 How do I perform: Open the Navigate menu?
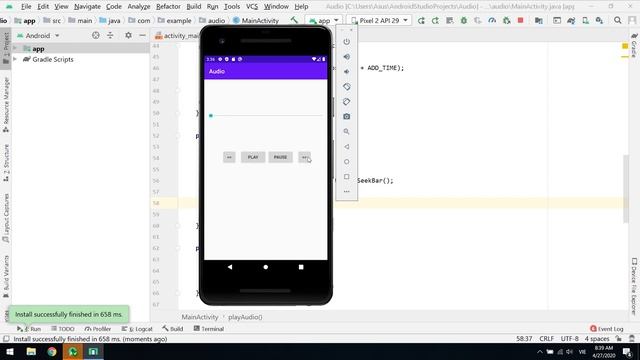pyautogui.click(x=87, y=7)
